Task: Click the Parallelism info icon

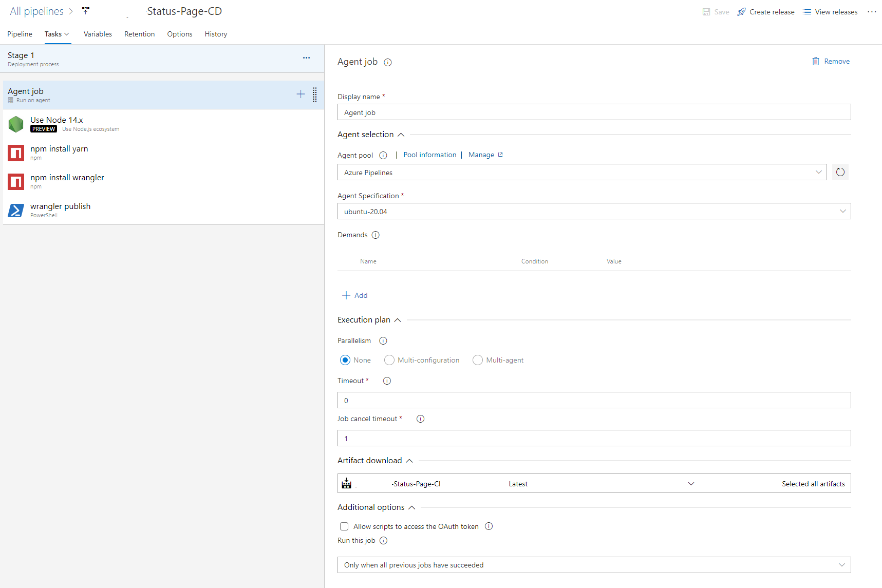Action: pyautogui.click(x=383, y=341)
